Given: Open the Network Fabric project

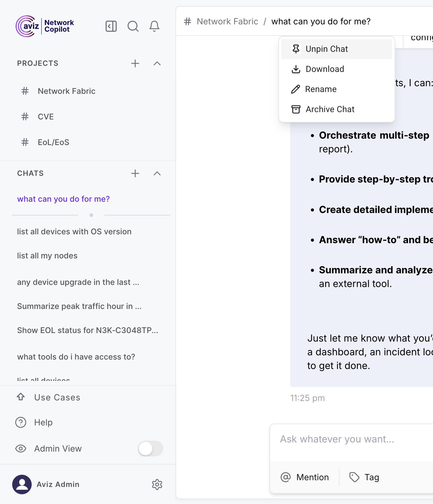Looking at the screenshot, I should [x=66, y=91].
